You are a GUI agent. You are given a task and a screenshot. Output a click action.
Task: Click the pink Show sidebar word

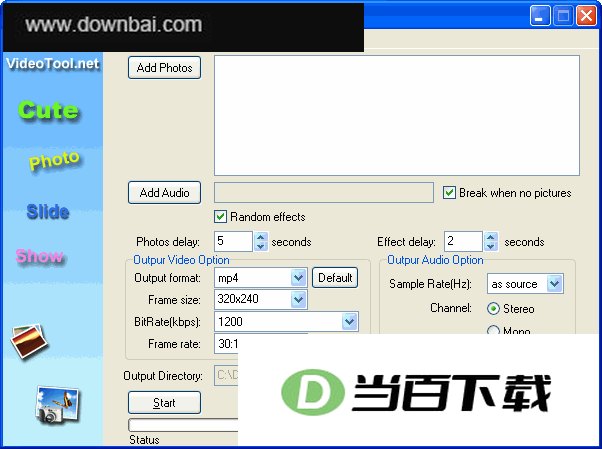40,256
